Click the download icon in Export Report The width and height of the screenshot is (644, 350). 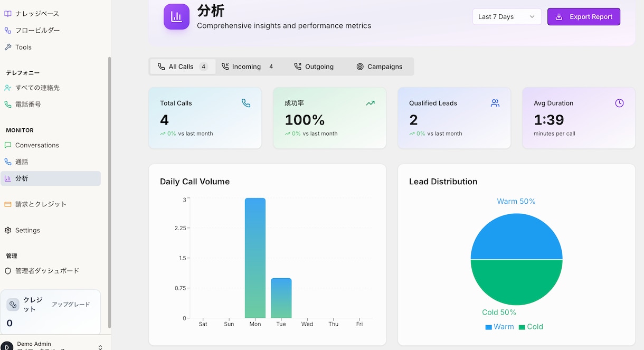(559, 17)
